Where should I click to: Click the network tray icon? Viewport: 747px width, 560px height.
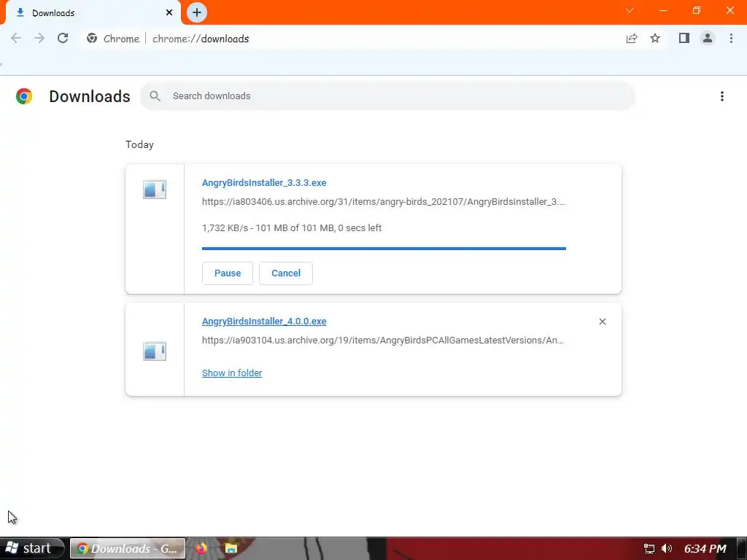tap(649, 548)
